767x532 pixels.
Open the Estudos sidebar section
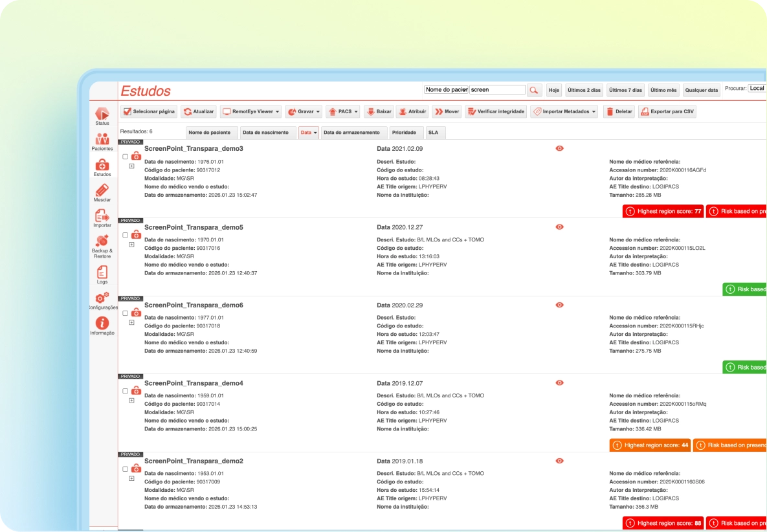(x=102, y=168)
